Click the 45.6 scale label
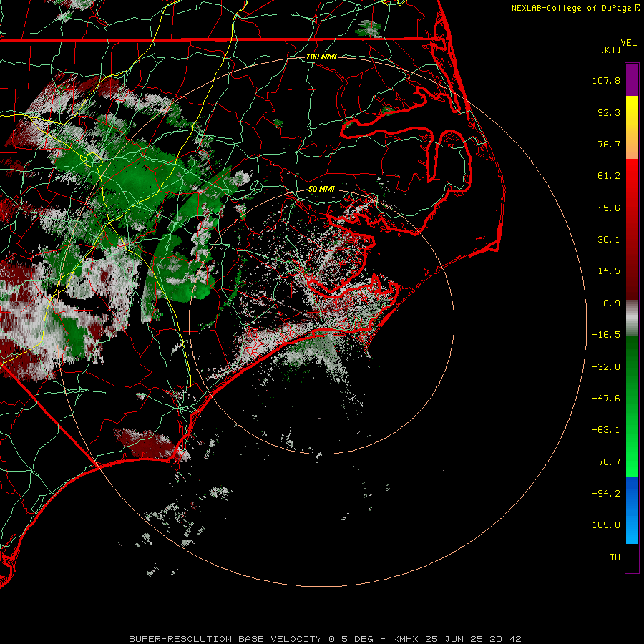 [x=609, y=208]
